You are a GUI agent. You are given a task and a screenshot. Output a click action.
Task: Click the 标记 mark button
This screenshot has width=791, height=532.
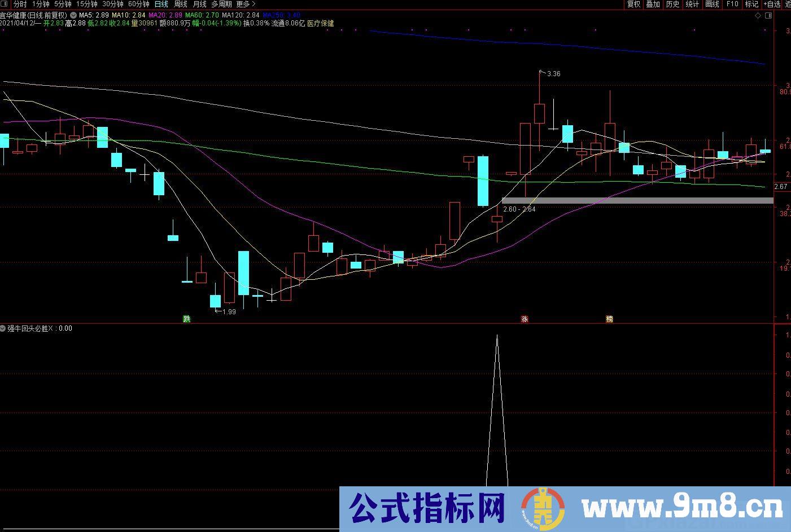[x=751, y=4]
